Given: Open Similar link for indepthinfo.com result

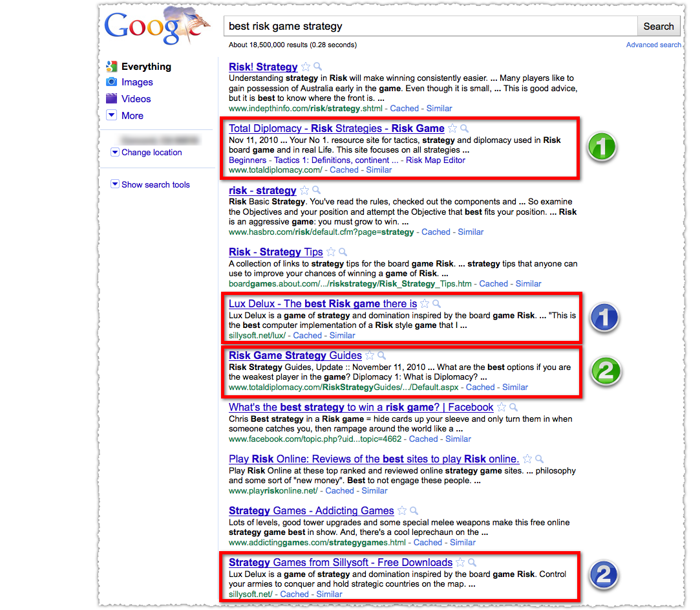Looking at the screenshot, I should pyautogui.click(x=440, y=108).
